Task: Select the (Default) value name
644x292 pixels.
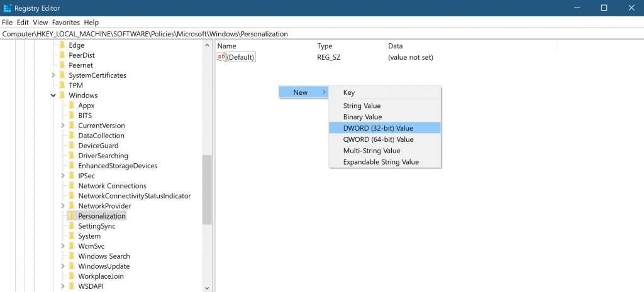Action: click(x=241, y=57)
